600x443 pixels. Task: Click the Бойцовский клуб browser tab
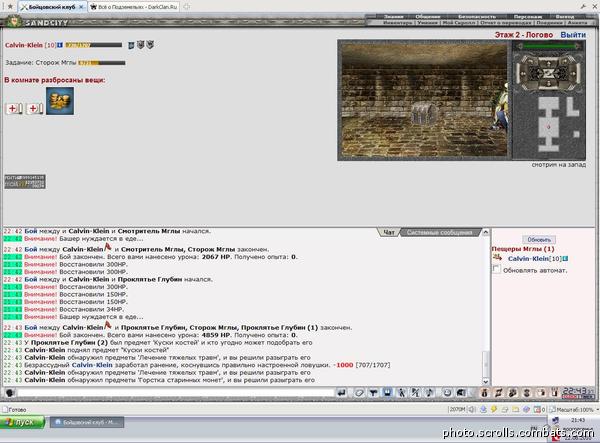pos(52,7)
